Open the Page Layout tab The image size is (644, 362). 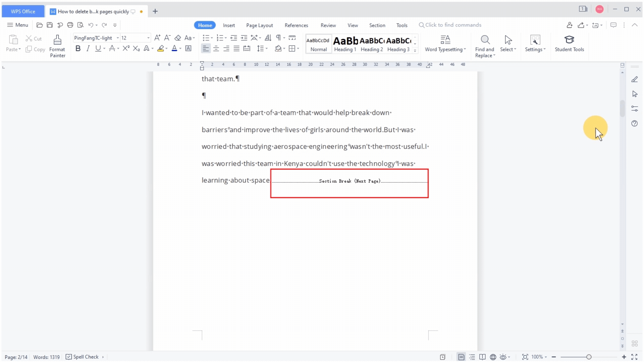[259, 25]
